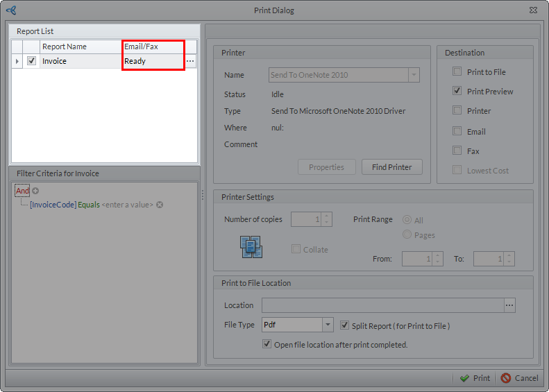Click the Location input field
This screenshot has height=392, width=549.
[382, 305]
